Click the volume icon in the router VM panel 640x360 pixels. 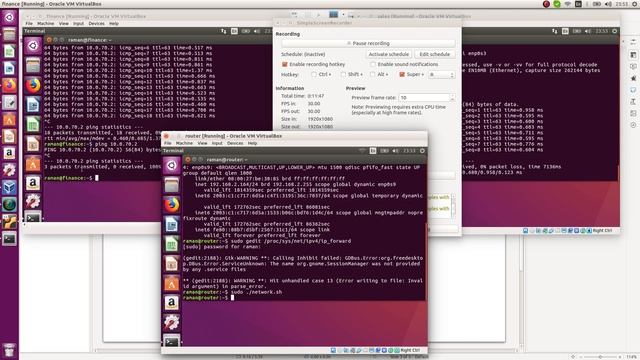pyautogui.click(x=395, y=151)
